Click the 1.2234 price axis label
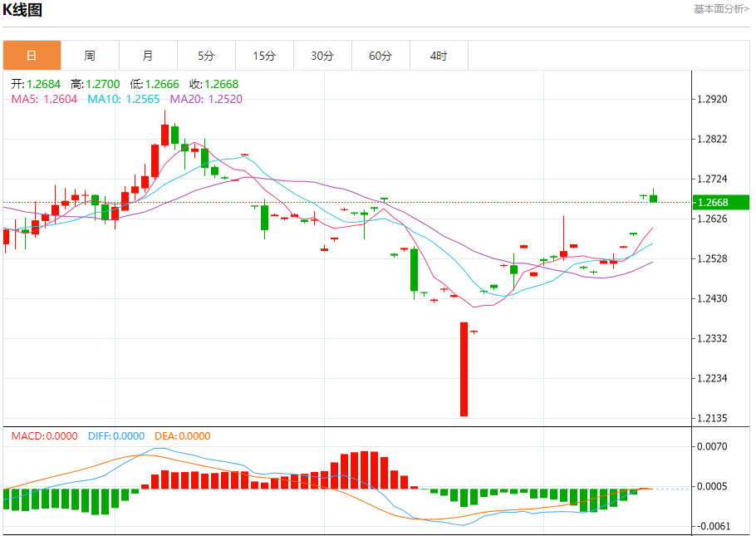756x536 pixels. click(x=712, y=378)
